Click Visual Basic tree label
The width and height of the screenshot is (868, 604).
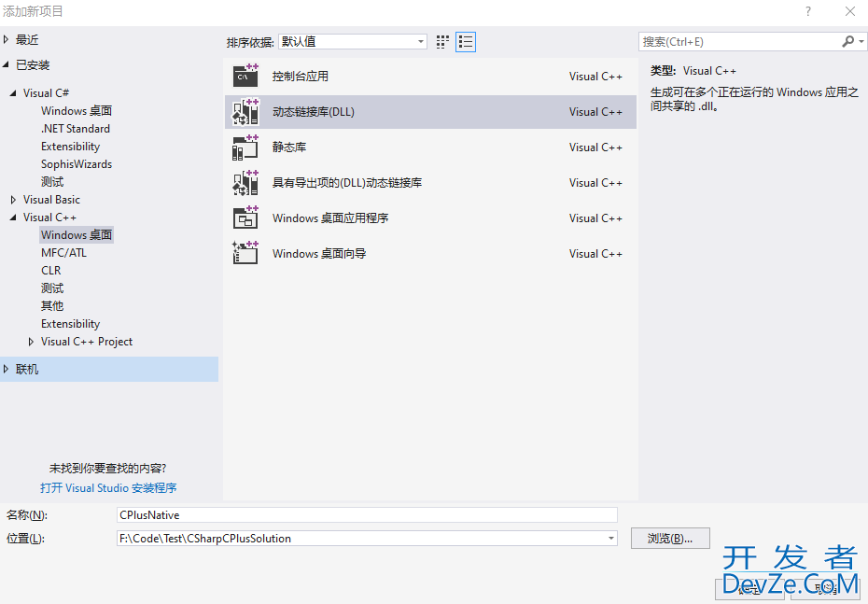pyautogui.click(x=51, y=199)
